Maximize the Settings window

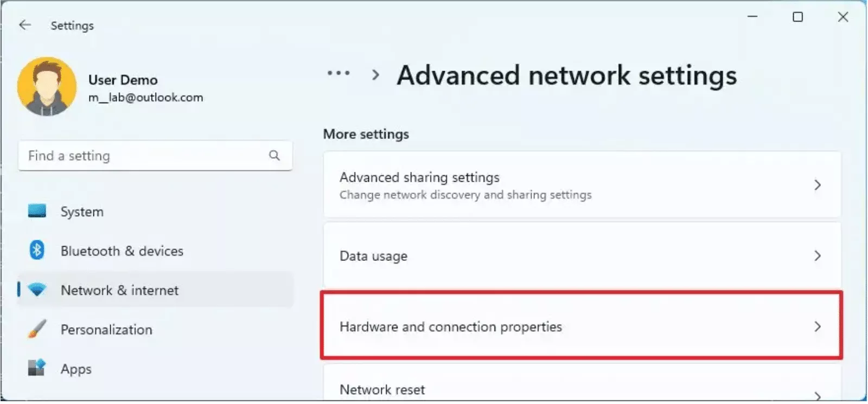point(797,17)
